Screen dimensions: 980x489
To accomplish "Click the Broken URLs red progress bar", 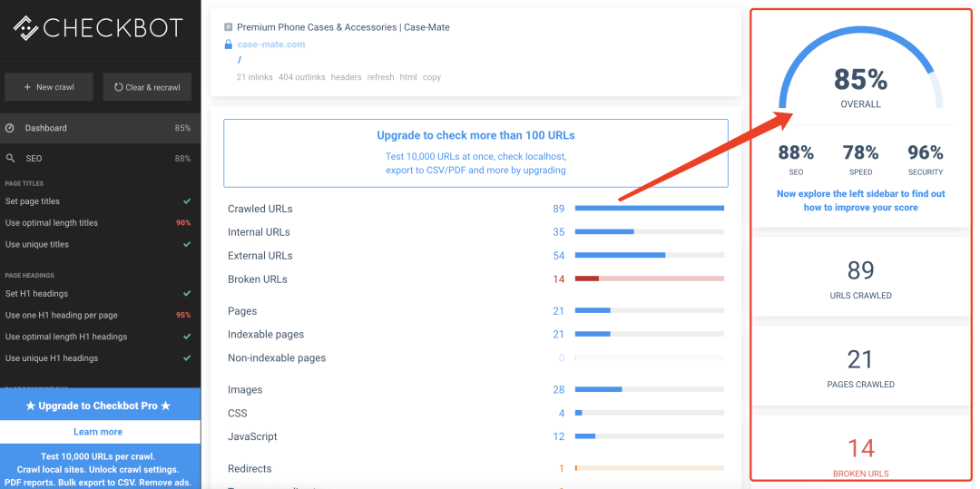I will click(650, 279).
